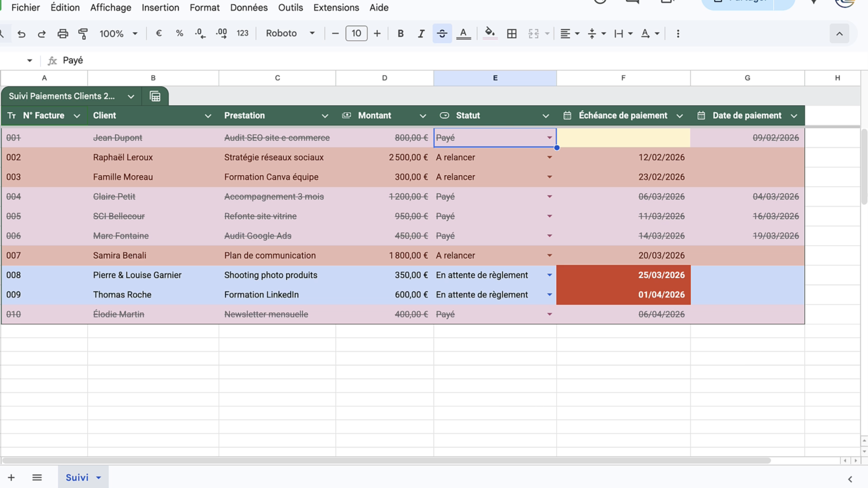The height and width of the screenshot is (488, 868).
Task: Open the table view icon beside title
Action: click(155, 96)
